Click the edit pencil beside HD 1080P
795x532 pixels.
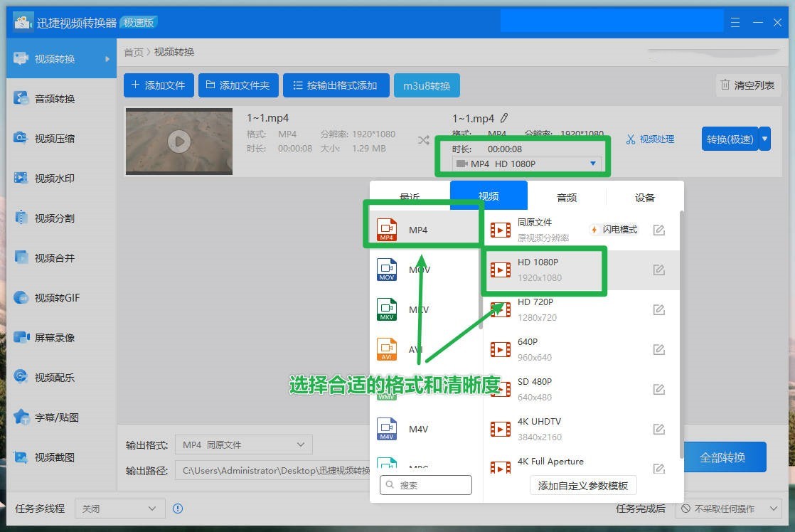point(658,270)
